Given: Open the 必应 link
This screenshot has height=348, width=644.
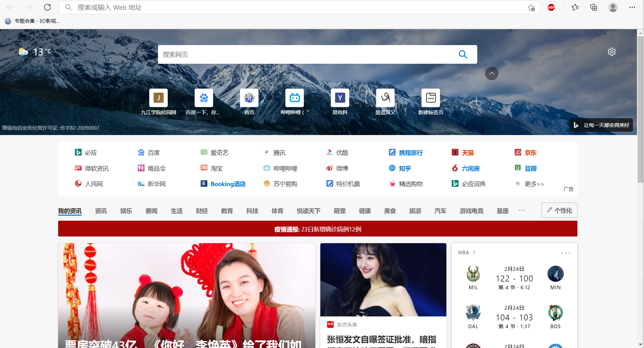Looking at the screenshot, I should point(86,153).
